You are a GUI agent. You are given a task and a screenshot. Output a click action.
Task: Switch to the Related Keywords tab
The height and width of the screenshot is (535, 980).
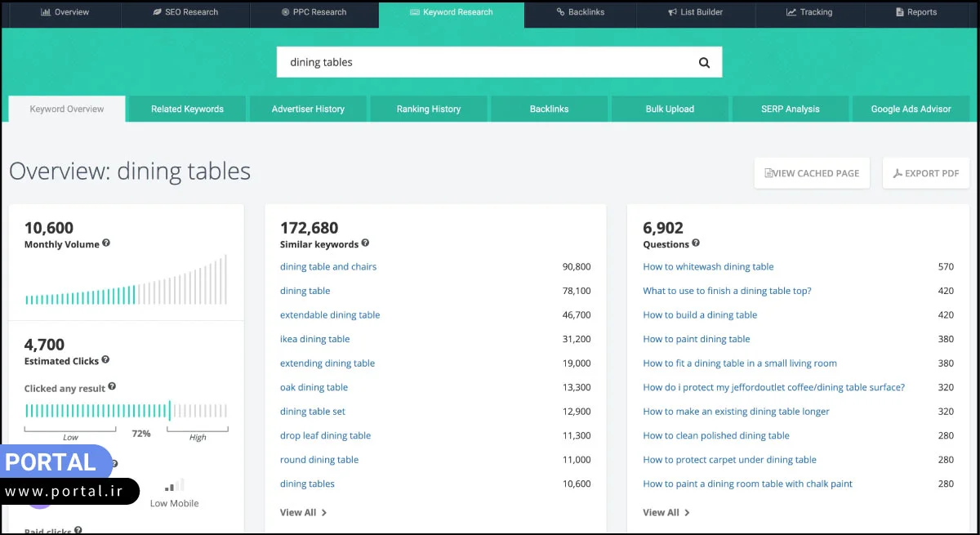187,109
